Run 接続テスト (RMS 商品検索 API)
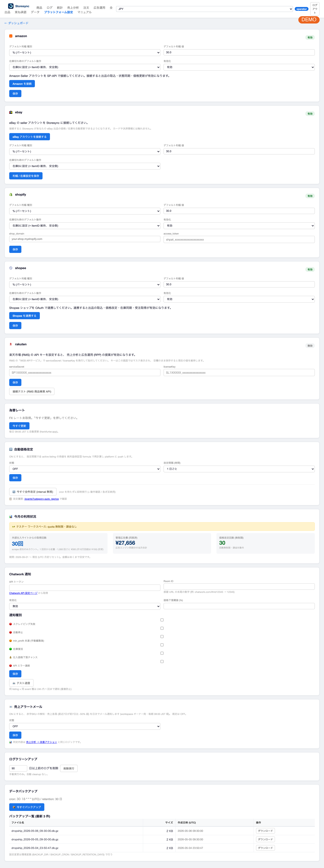The image size is (324, 868). click(32, 392)
